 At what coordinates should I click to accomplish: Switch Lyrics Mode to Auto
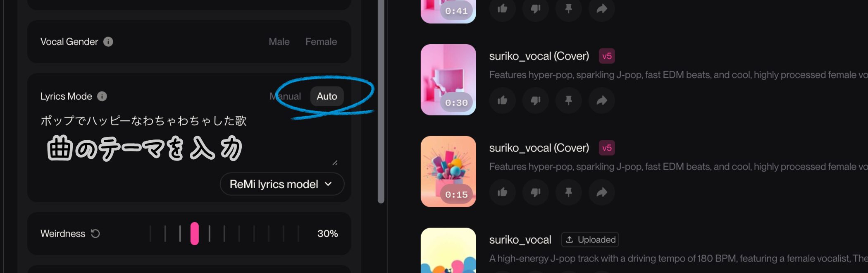point(327,96)
